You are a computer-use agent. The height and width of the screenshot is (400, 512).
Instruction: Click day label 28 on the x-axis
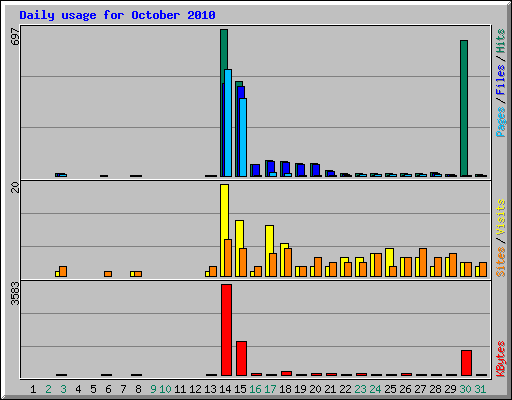[435, 389]
